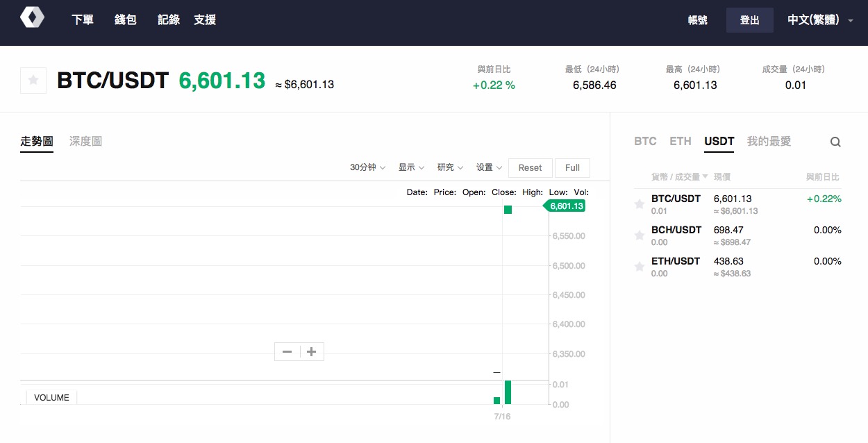Image resolution: width=868 pixels, height=443 pixels.
Task: Click the green candlestick on the chart
Action: click(508, 210)
